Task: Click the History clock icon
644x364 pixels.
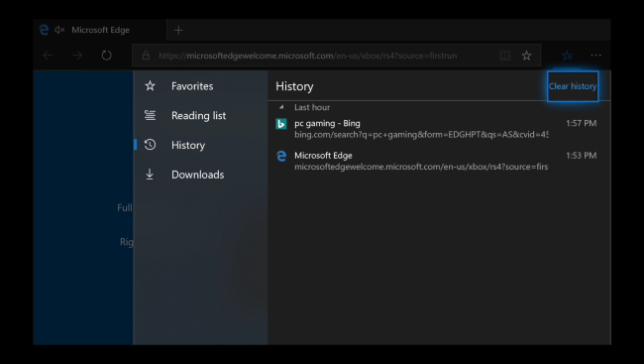Action: pos(150,145)
